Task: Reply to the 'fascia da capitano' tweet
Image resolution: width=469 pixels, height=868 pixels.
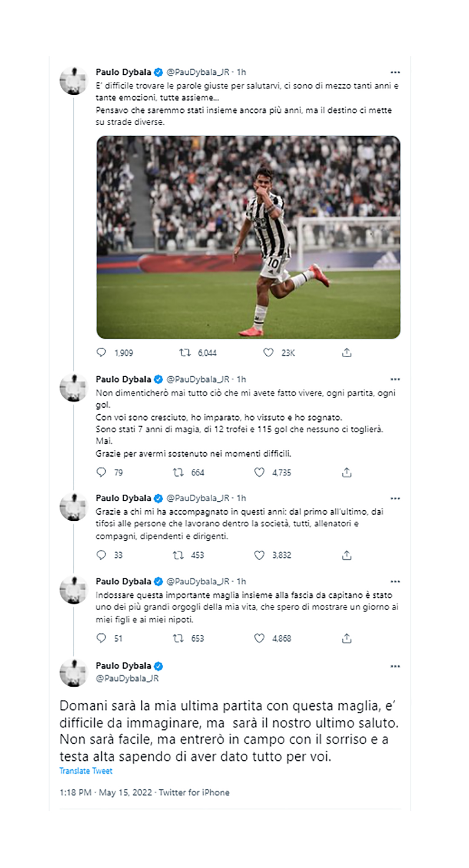Action: (x=101, y=639)
